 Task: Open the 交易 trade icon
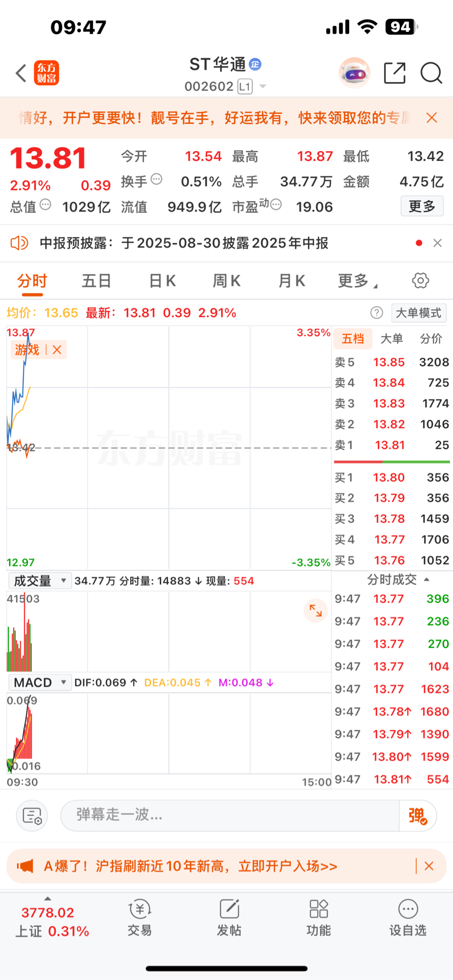(x=140, y=918)
